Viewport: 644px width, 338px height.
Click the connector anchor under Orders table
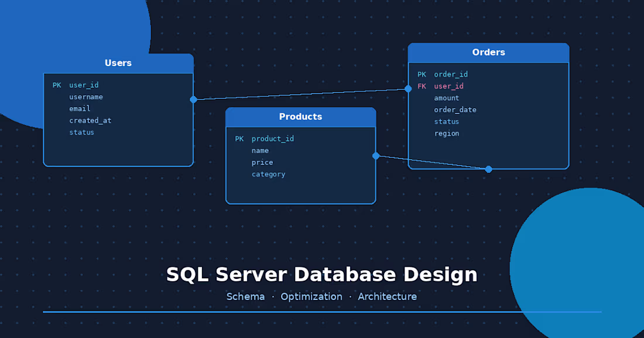488,169
